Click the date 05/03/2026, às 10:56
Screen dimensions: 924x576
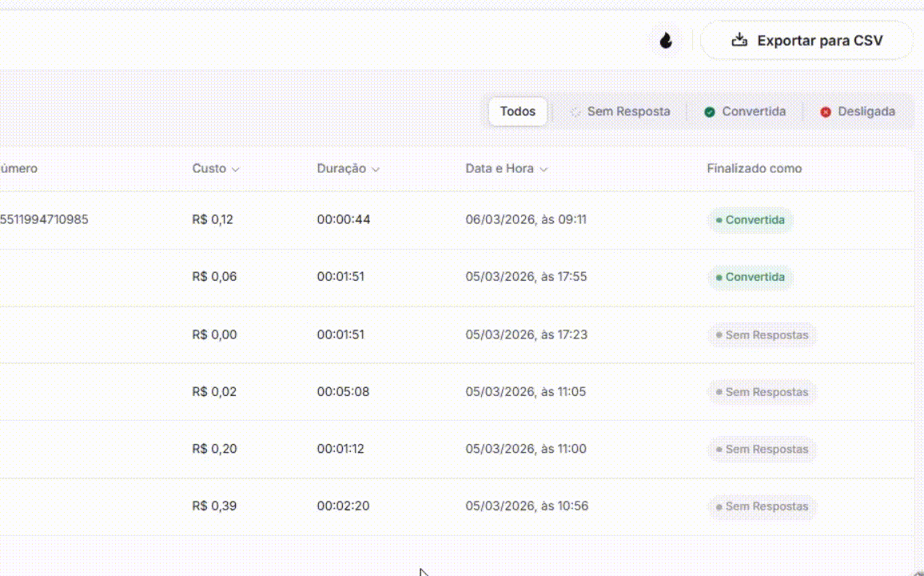(527, 506)
